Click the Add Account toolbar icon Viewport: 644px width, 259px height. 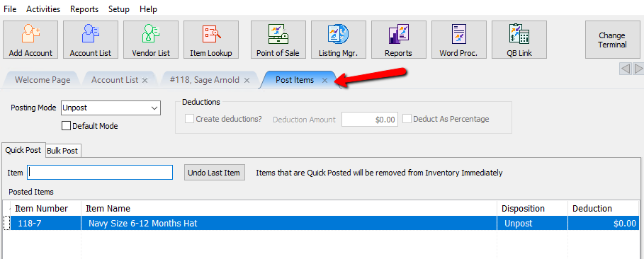[x=30, y=40]
